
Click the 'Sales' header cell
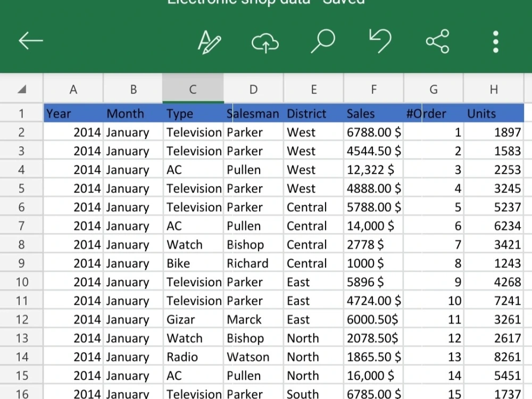point(373,113)
